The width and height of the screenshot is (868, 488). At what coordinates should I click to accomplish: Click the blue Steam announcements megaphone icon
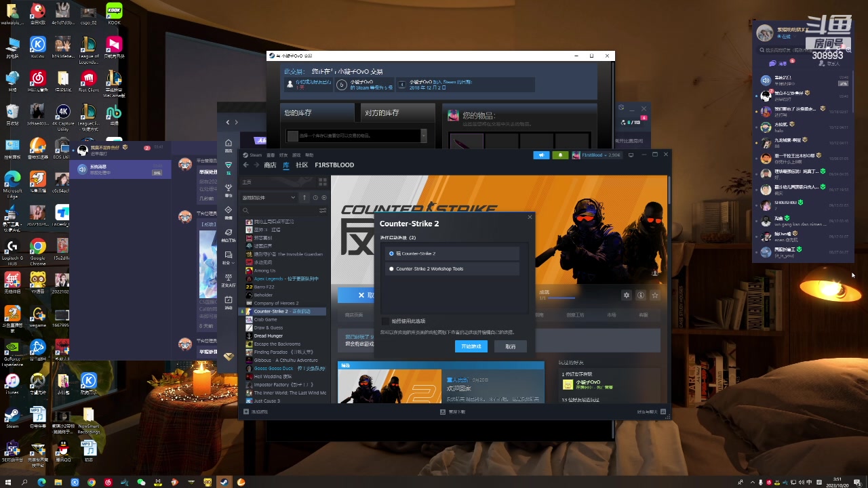click(x=541, y=155)
